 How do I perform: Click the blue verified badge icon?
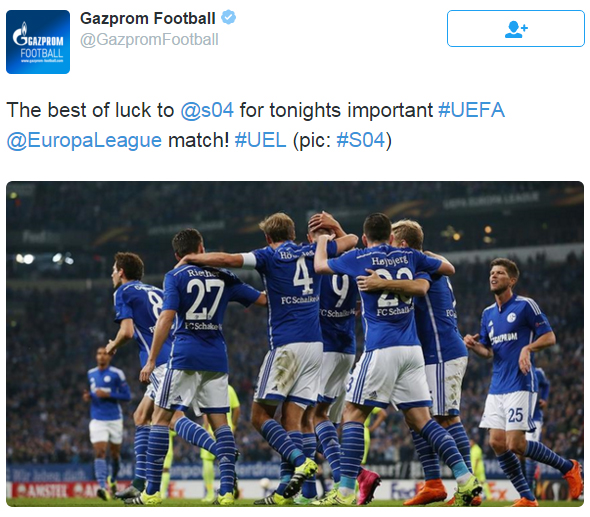[228, 17]
